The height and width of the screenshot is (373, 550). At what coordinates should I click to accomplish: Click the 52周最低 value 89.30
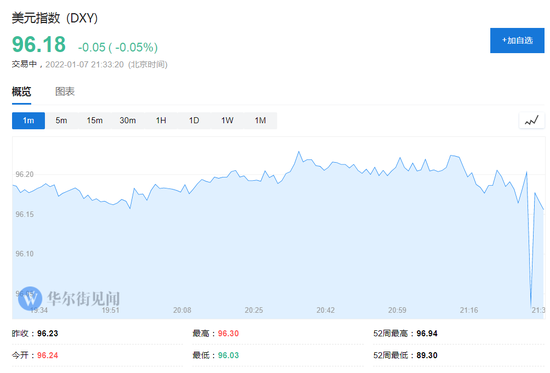tap(427, 355)
